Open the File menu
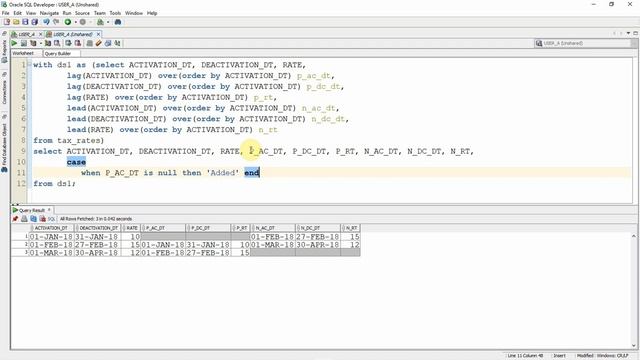 tap(5, 13)
